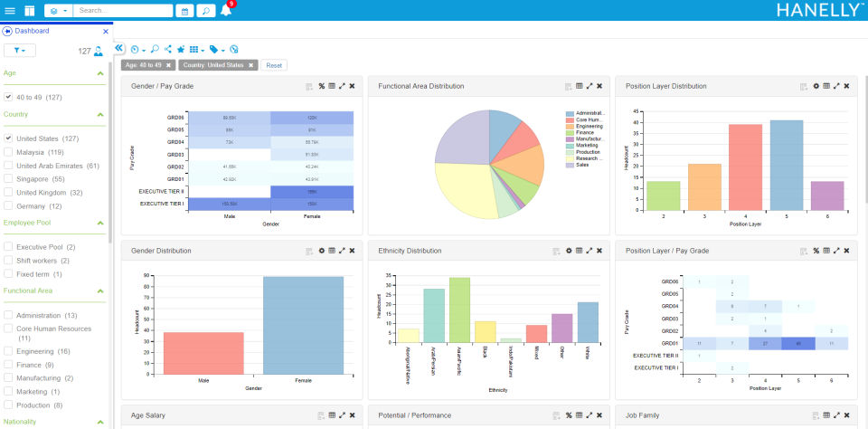Collapse the Country filter section
Viewport: 868px width, 429px height.
pyautogui.click(x=100, y=115)
